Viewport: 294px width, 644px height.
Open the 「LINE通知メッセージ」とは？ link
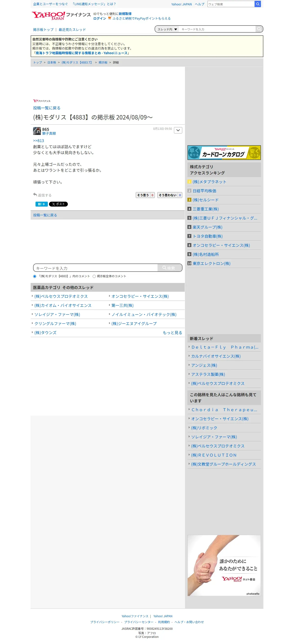94,4
